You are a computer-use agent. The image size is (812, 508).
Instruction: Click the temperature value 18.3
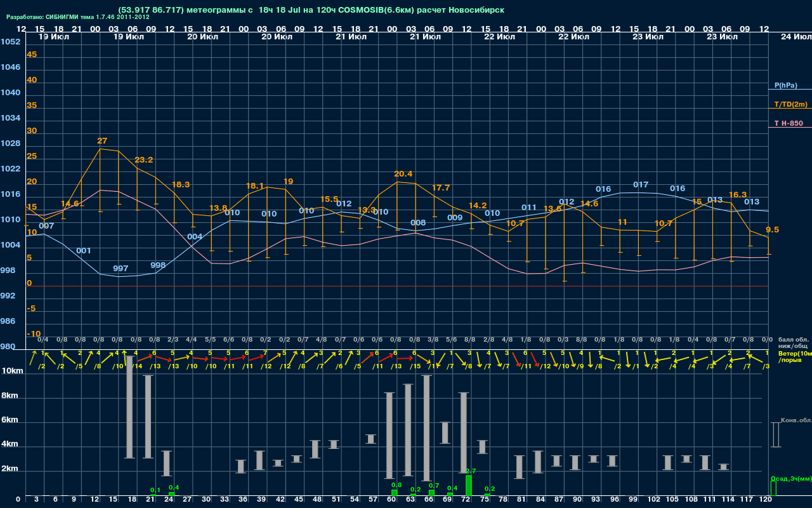point(181,185)
